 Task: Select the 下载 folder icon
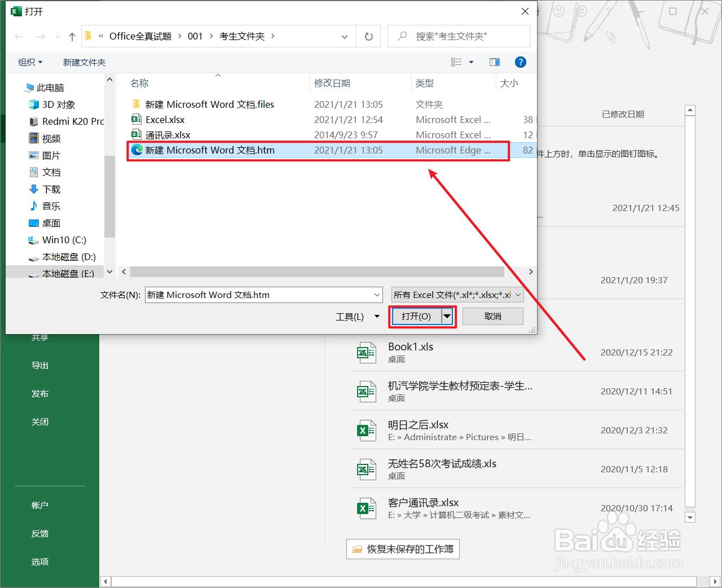click(x=34, y=189)
